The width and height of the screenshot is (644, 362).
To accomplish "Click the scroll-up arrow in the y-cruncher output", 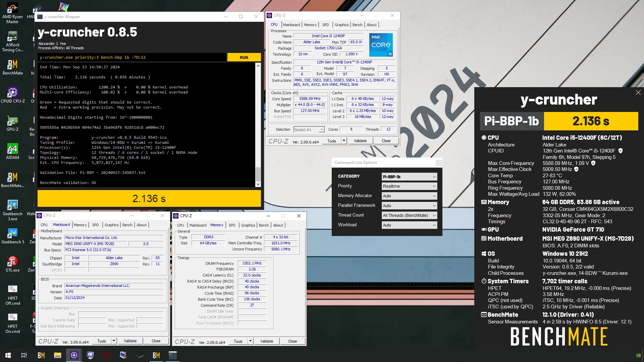I will click(x=258, y=66).
